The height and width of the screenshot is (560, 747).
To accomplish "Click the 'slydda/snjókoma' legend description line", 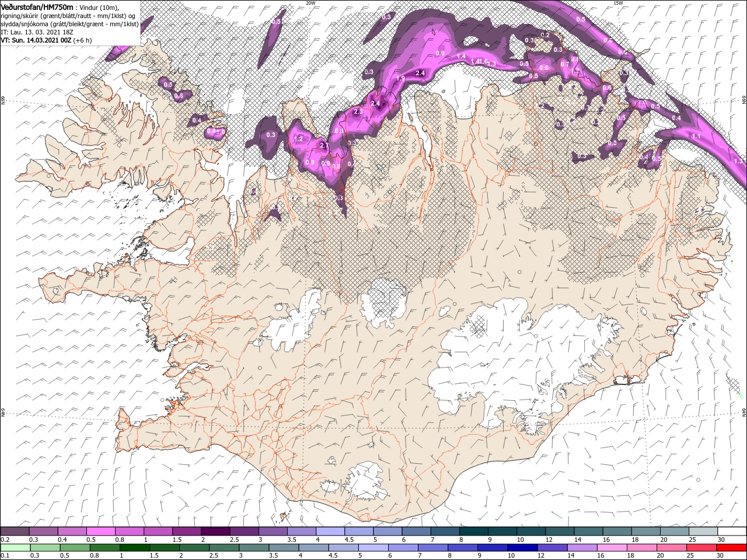I will tap(70, 24).
